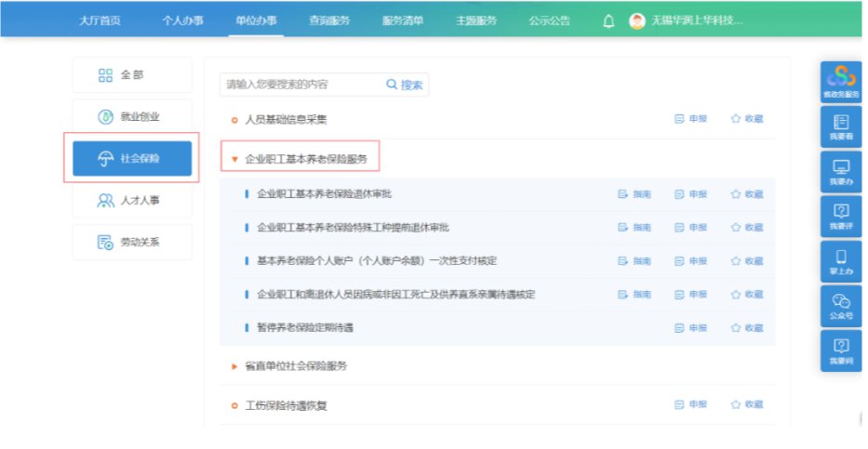Screen dimensions: 868x449
Task: Click the notification bell icon
Action: pyautogui.click(x=609, y=21)
